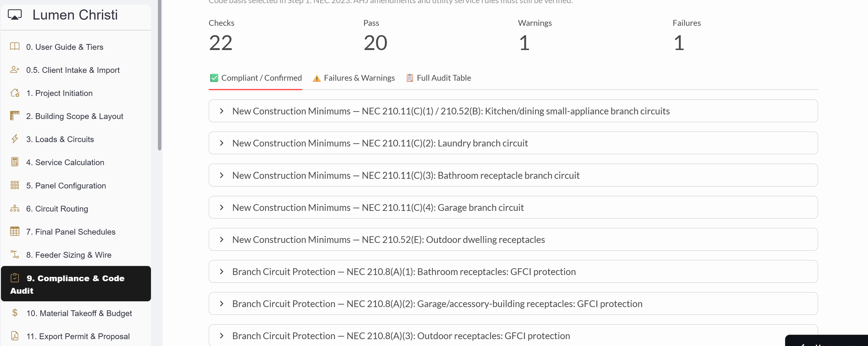Image resolution: width=868 pixels, height=346 pixels.
Task: Expand Bathroom receptacles GFCI protection row
Action: 513,272
